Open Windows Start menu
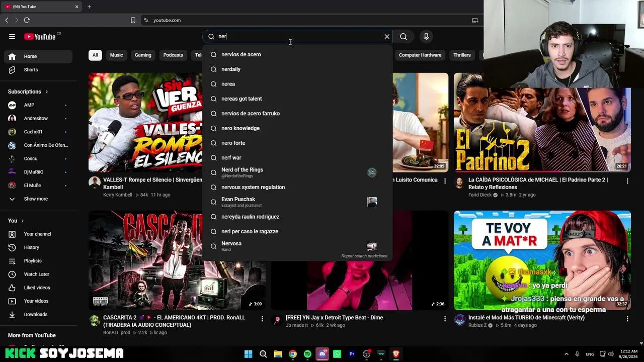The height and width of the screenshot is (362, 644). tap(248, 354)
